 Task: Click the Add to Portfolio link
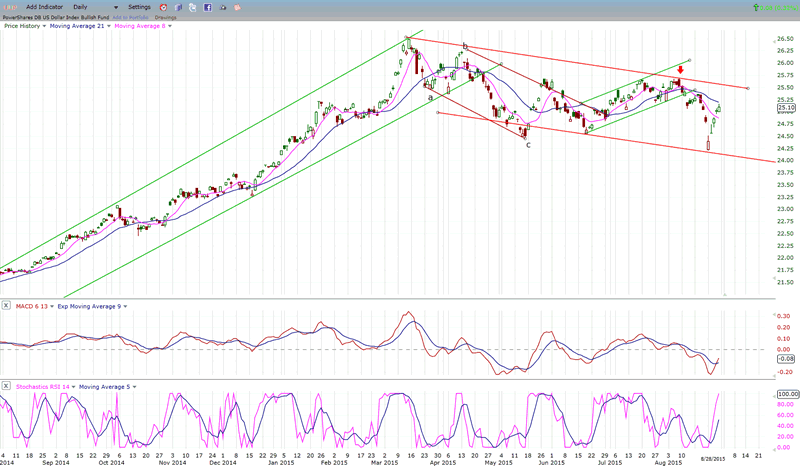(x=132, y=17)
